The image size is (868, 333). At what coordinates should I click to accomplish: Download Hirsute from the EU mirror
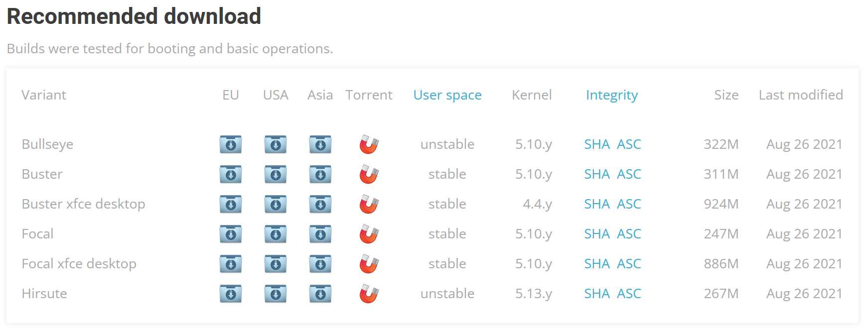pyautogui.click(x=231, y=294)
